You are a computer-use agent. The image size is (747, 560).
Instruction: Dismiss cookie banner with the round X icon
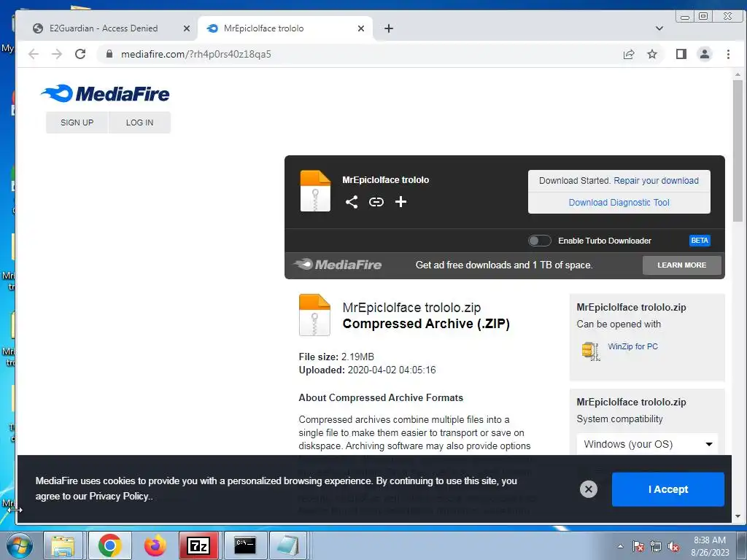pyautogui.click(x=589, y=489)
